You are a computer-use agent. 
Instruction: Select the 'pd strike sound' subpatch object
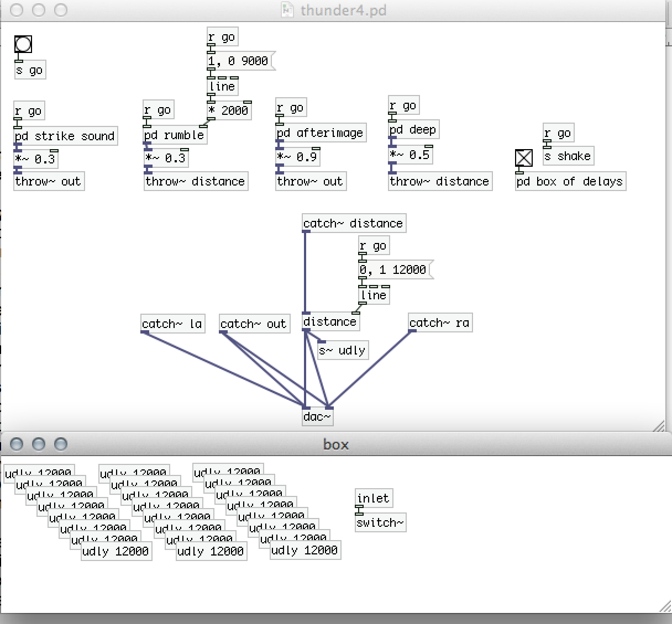pyautogui.click(x=65, y=135)
